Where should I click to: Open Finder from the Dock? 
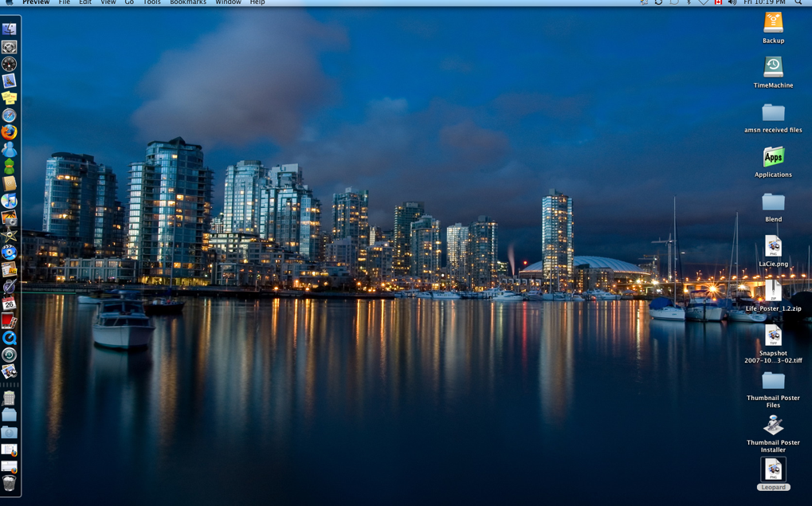click(10, 29)
